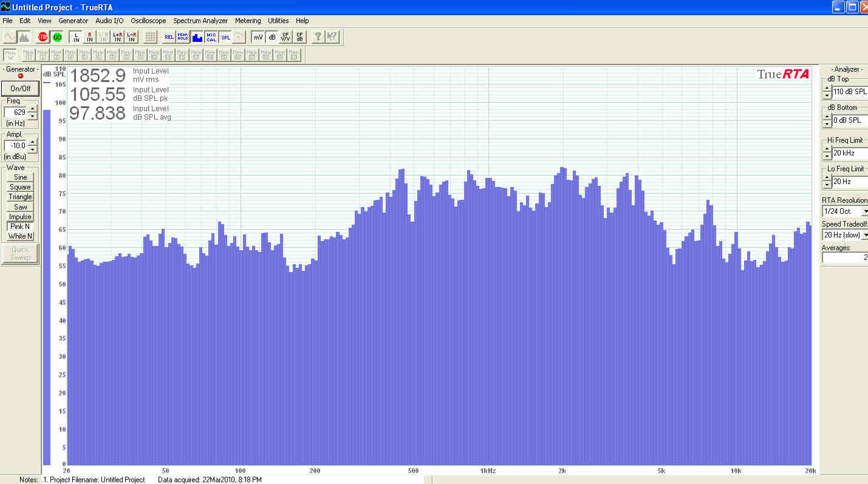Open the Metering menu
This screenshot has height=484, width=868.
click(x=248, y=21)
